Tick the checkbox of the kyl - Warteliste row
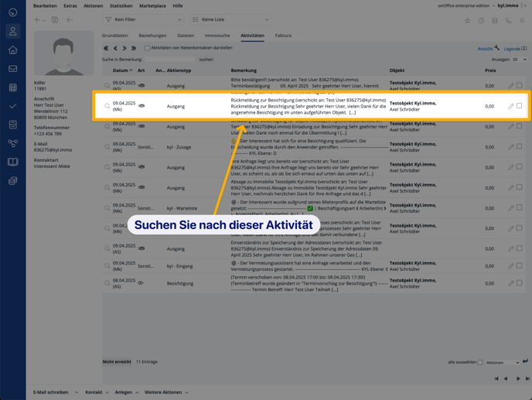 (x=519, y=207)
